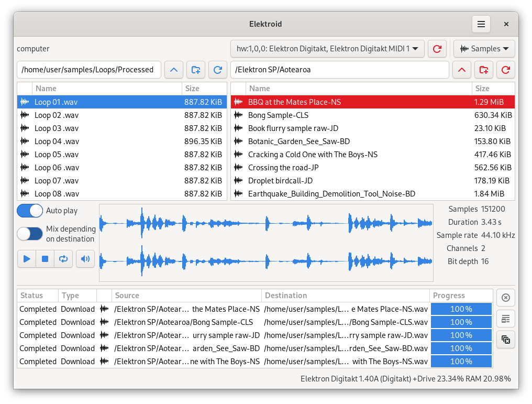This screenshot has width=532, height=404.
Task: Refresh the Elektron Digitakt device connection
Action: 437,49
